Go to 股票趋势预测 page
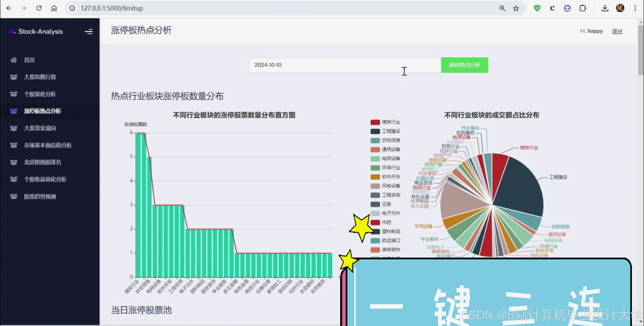Screen dimensions: 644x326 tap(40, 197)
